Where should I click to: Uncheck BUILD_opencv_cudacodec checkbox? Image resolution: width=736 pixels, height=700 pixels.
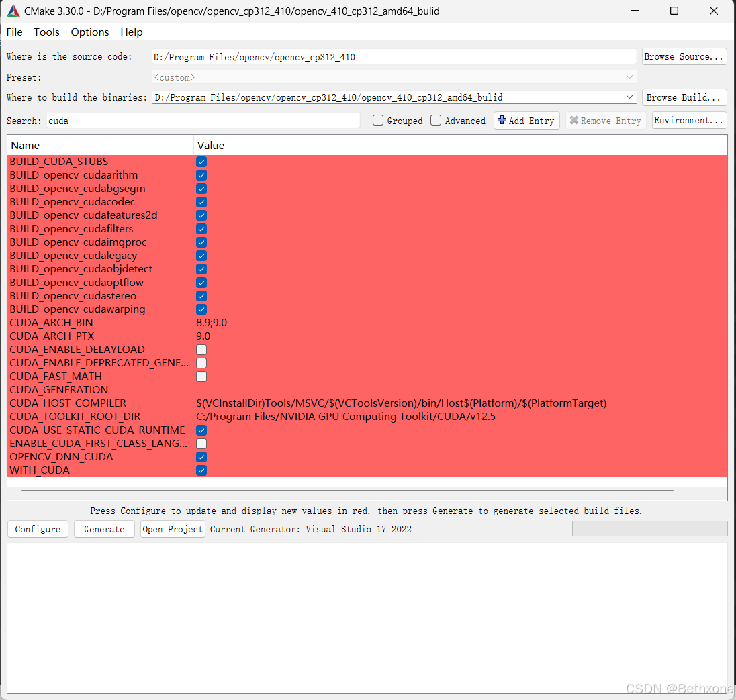click(201, 202)
